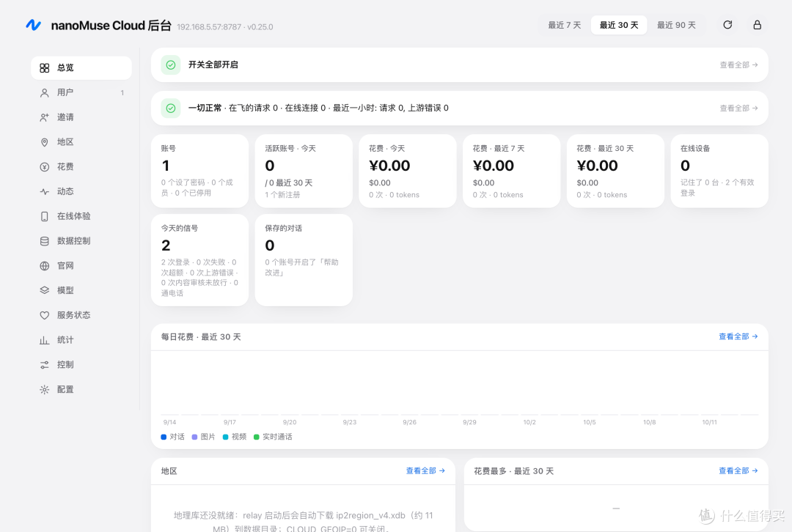This screenshot has width=792, height=532.
Task: Click 查看全部 in the 花费最多 panel
Action: click(x=738, y=470)
